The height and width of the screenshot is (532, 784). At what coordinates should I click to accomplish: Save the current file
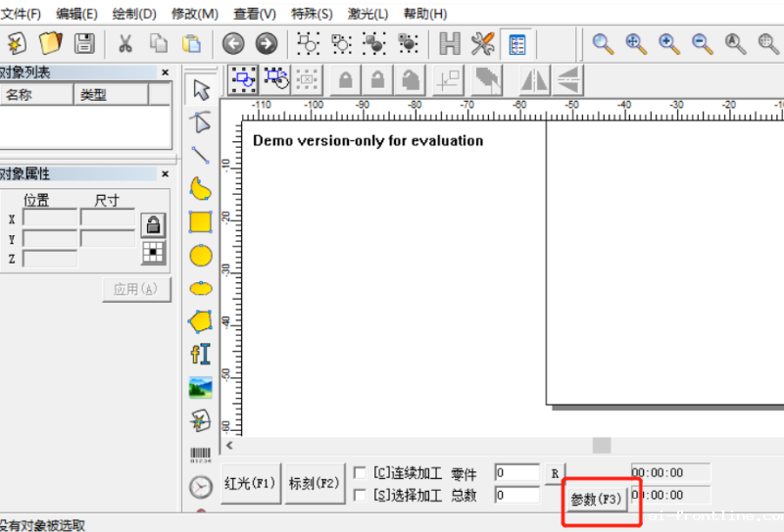tap(84, 43)
